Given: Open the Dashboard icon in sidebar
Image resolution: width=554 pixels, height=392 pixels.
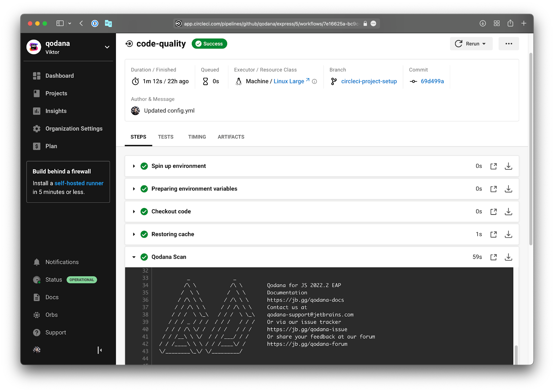Looking at the screenshot, I should pos(37,76).
